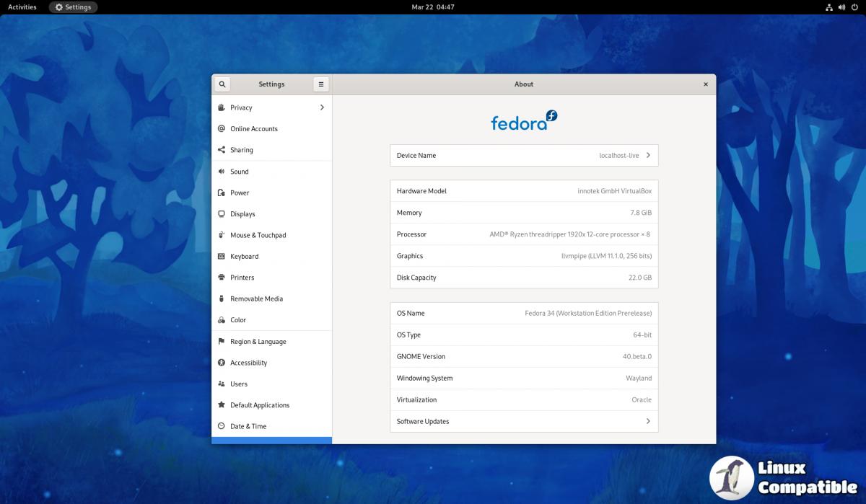The width and height of the screenshot is (866, 504).
Task: Click the Online Accounts icon in sidebar
Action: click(x=222, y=129)
